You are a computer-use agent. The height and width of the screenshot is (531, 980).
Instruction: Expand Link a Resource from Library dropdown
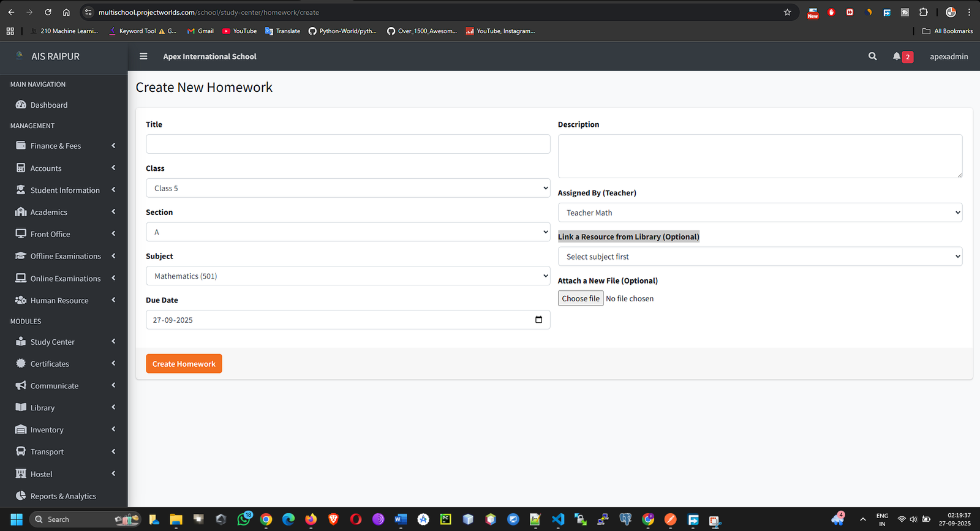pos(759,257)
